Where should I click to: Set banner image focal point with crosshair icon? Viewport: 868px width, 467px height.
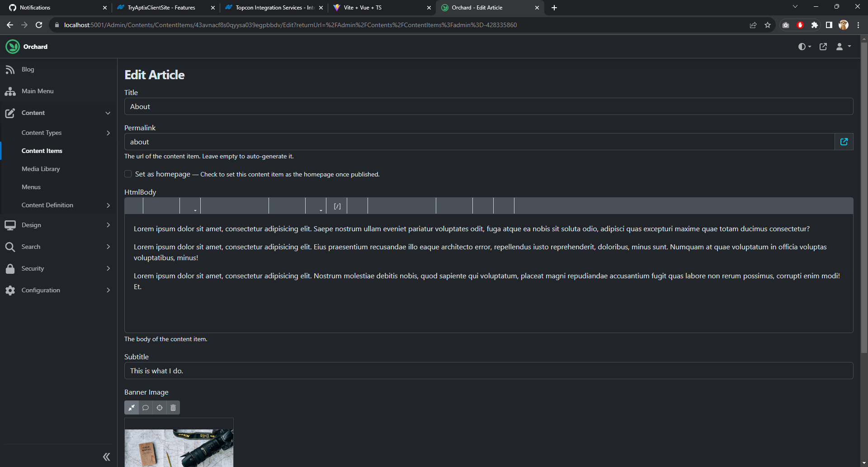tap(159, 407)
